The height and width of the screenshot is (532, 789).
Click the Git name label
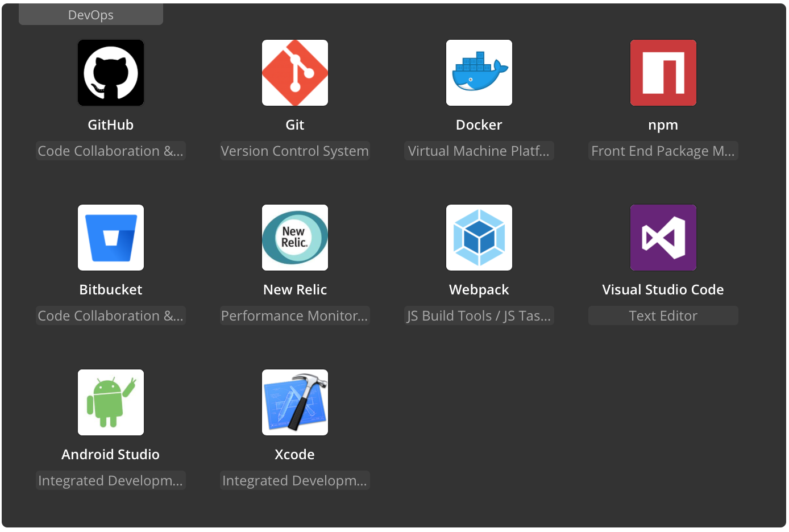(295, 125)
